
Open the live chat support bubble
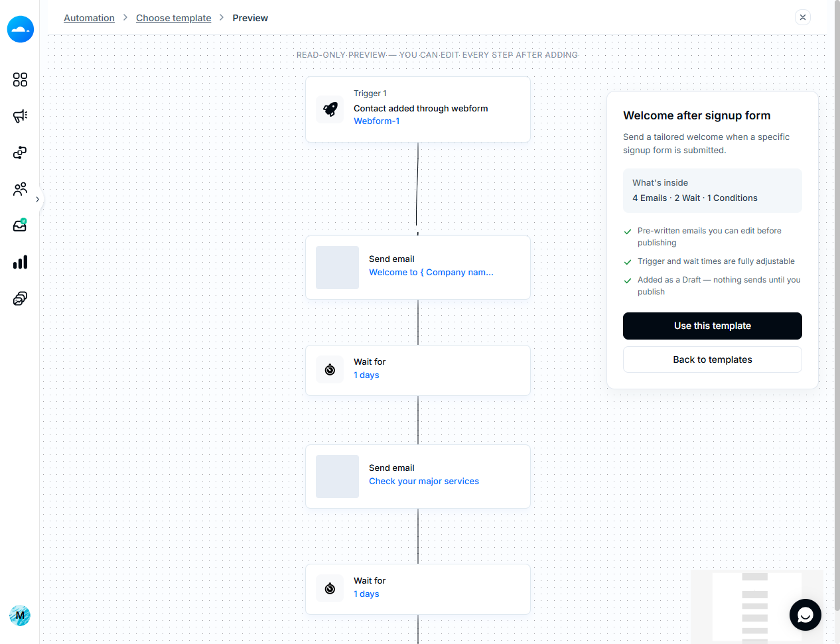[x=805, y=615]
